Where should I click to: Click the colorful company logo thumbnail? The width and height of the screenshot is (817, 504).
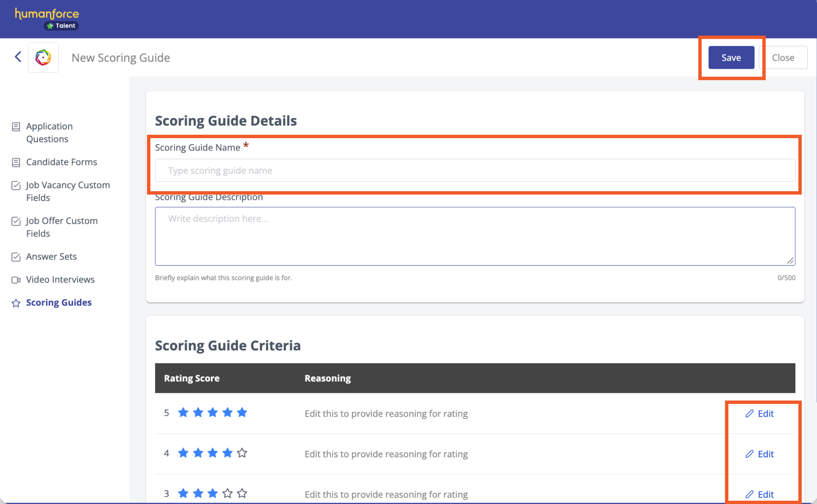[x=43, y=57]
